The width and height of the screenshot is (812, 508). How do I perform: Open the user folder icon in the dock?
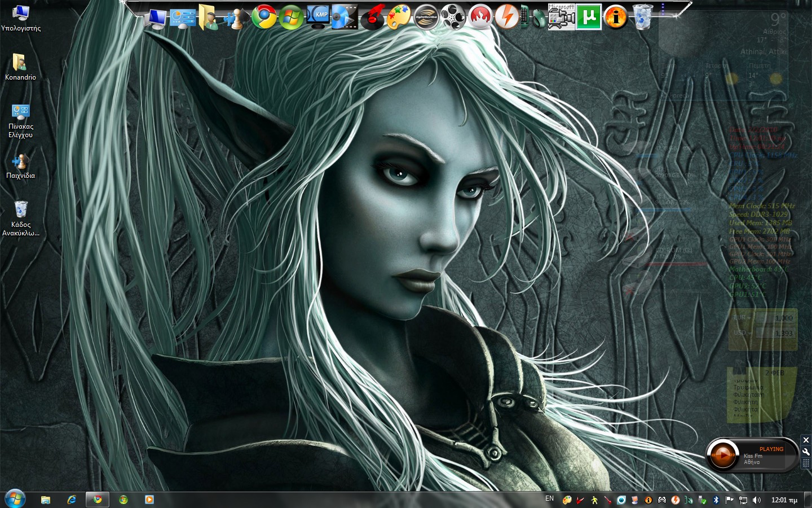point(208,17)
